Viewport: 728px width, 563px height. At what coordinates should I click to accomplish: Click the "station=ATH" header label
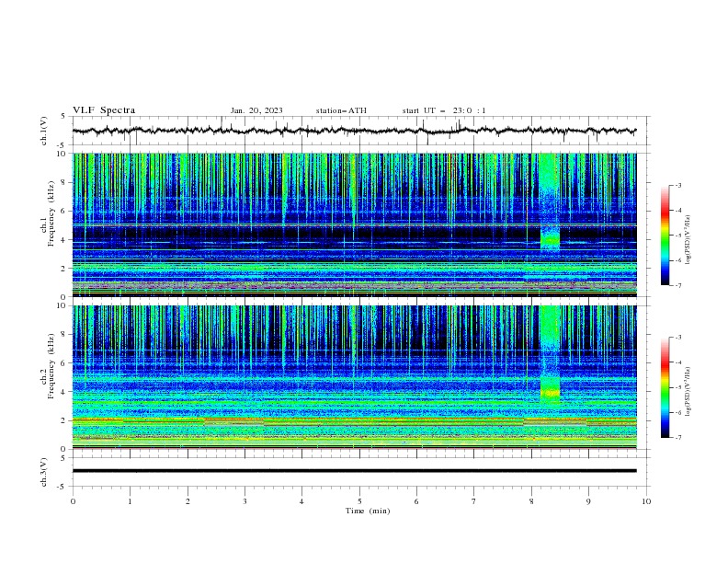341,110
